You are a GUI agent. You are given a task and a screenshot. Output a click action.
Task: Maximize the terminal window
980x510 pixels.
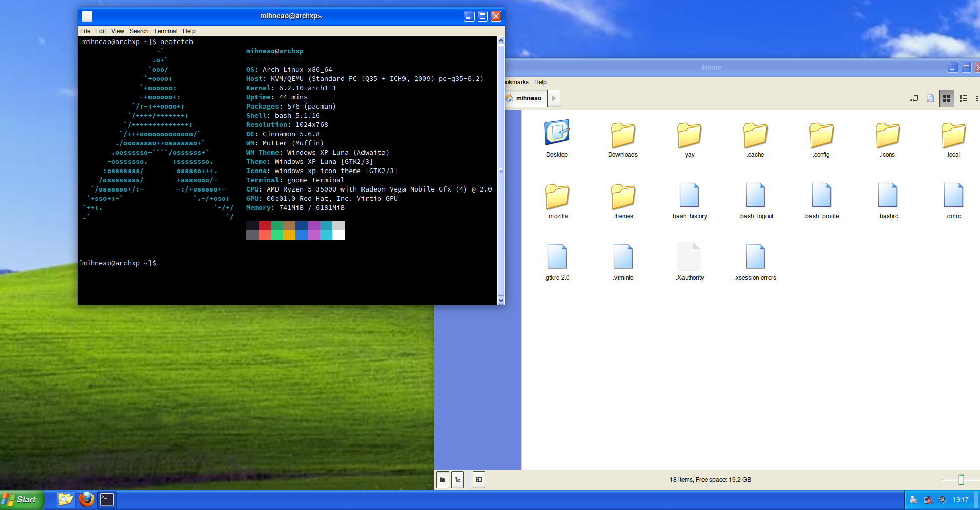482,16
